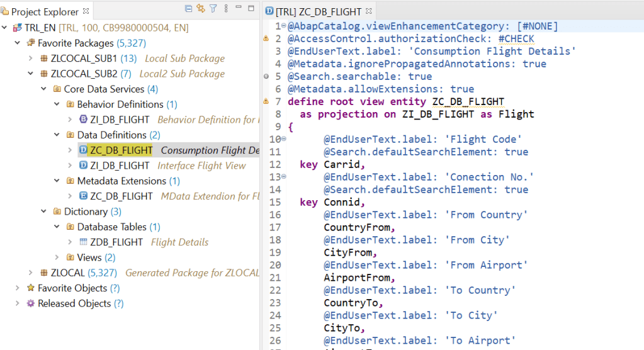Close the Project Explorer tab
This screenshot has width=644, height=350.
[86, 11]
